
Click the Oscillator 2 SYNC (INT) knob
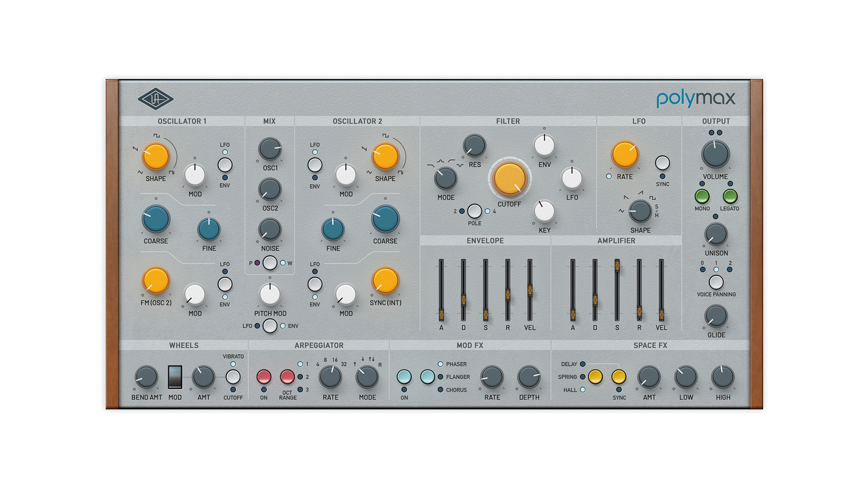[x=385, y=280]
